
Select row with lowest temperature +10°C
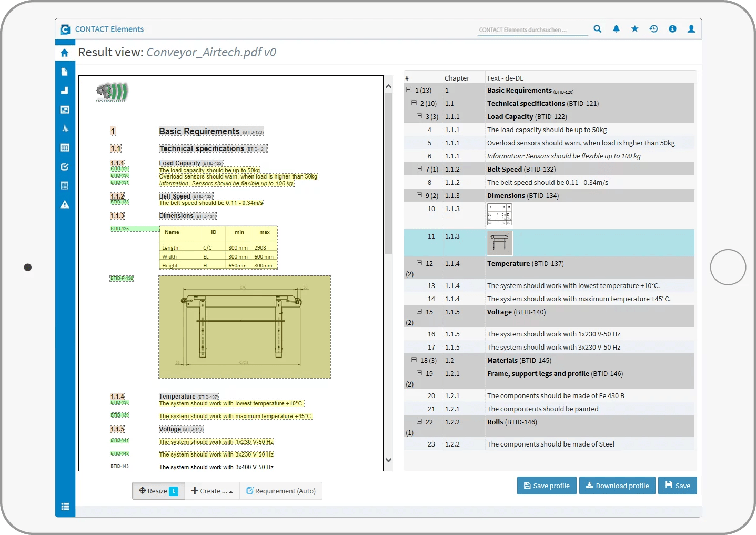[x=549, y=285]
